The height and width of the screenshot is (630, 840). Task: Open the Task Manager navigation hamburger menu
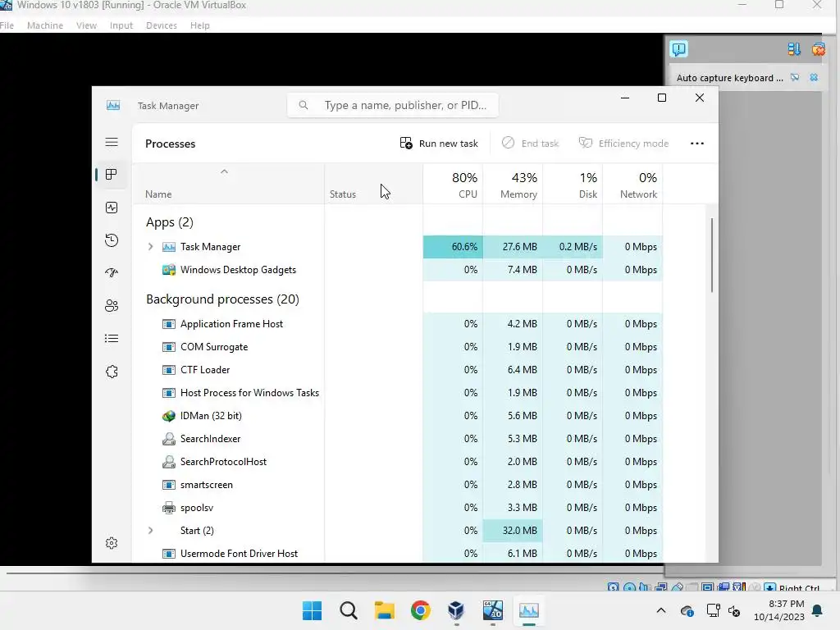pos(112,142)
